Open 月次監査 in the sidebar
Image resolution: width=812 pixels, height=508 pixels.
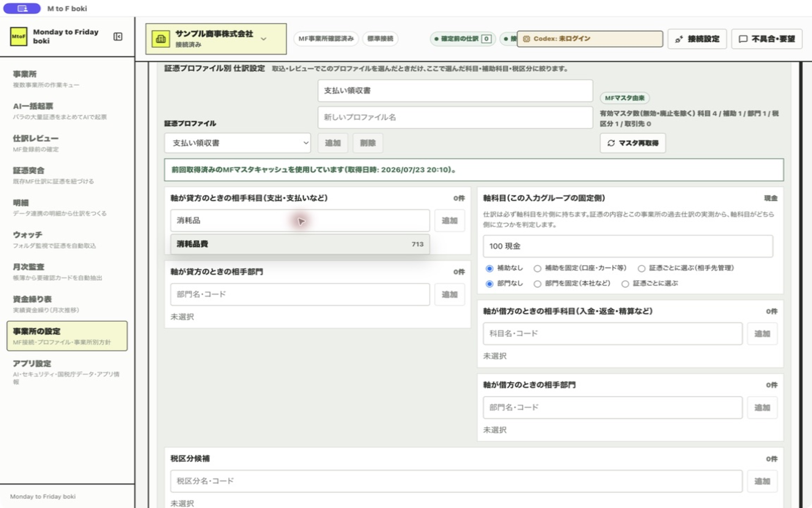67,272
